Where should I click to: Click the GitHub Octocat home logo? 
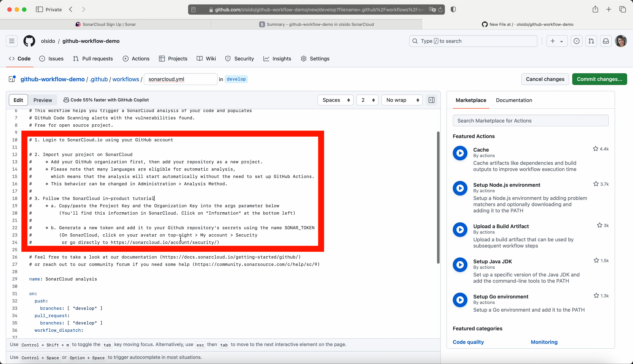29,41
